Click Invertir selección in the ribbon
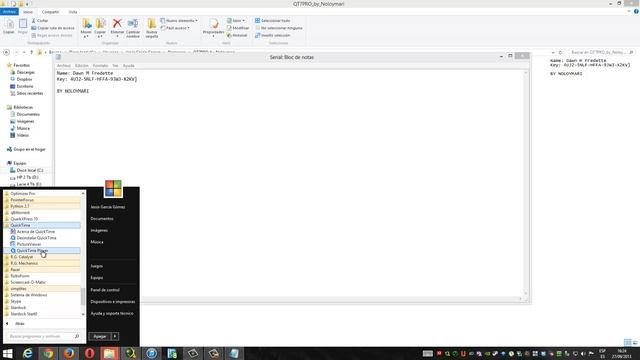The height and width of the screenshot is (360, 640). (273, 36)
